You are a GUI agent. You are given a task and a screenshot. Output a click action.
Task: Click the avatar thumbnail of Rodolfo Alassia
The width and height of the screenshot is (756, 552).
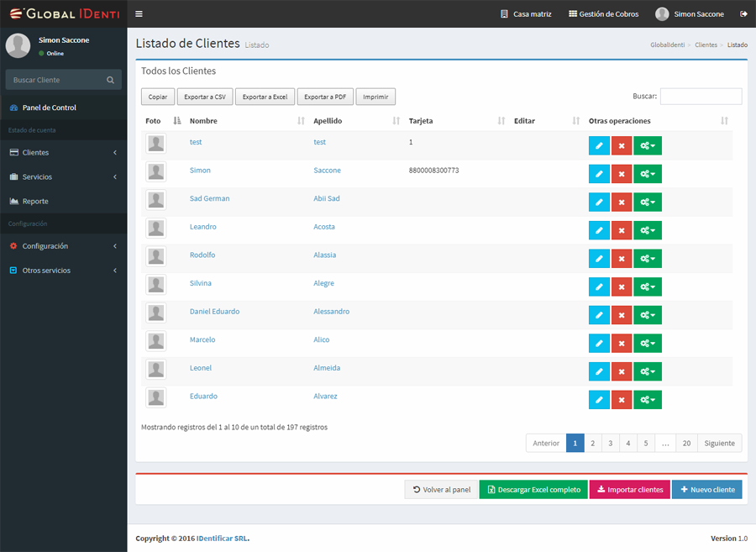point(156,256)
